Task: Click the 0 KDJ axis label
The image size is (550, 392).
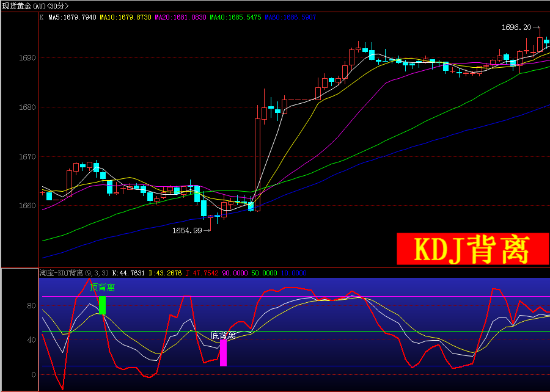Action: [34, 375]
